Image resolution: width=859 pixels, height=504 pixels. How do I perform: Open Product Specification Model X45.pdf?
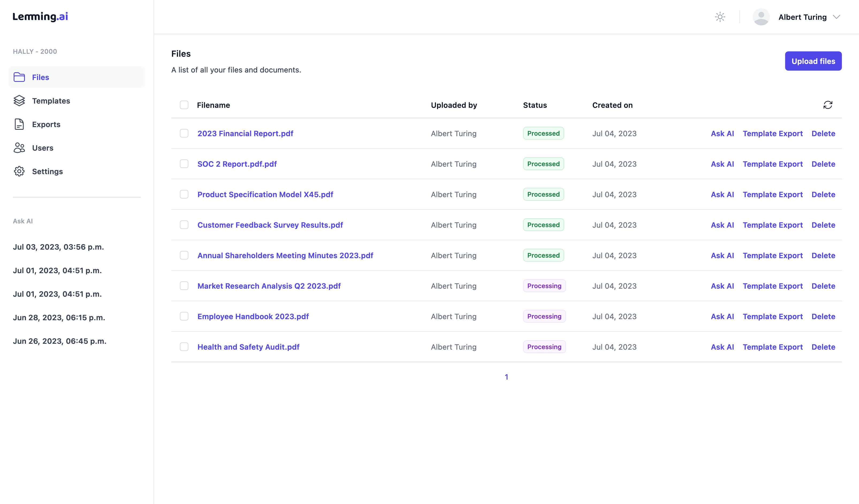265,194
